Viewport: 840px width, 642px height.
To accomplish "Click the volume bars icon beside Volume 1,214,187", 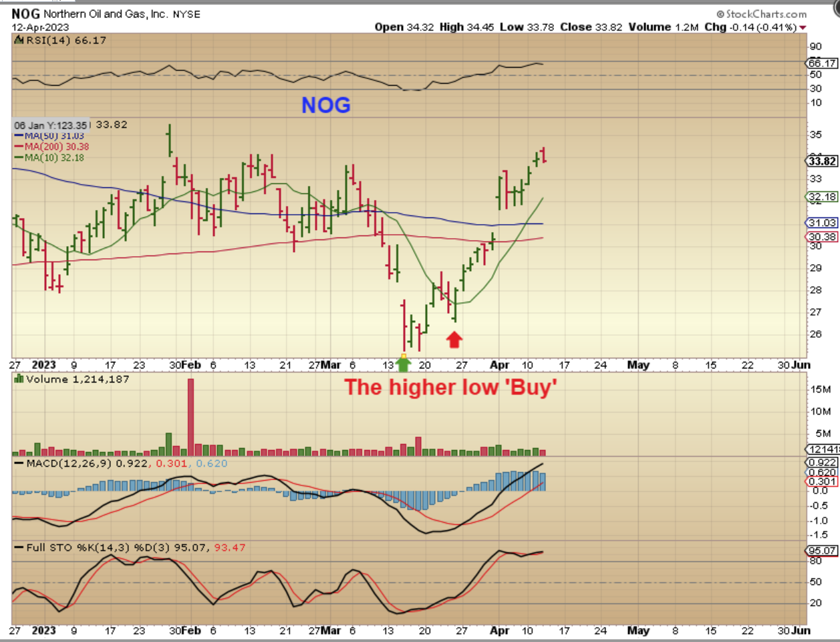I will coord(19,379).
